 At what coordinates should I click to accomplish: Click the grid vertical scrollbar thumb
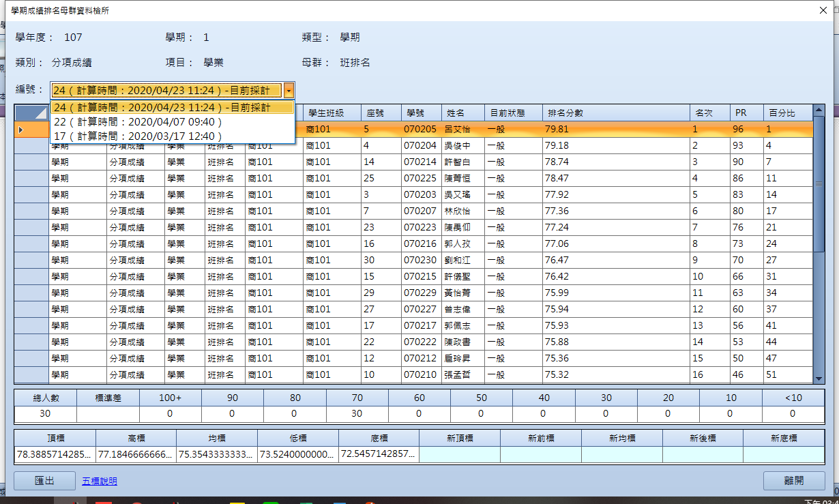819,184
